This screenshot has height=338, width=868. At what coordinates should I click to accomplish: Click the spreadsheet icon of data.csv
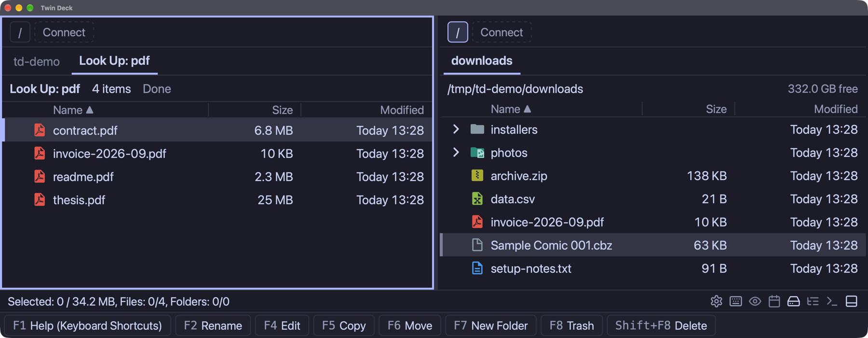click(477, 198)
